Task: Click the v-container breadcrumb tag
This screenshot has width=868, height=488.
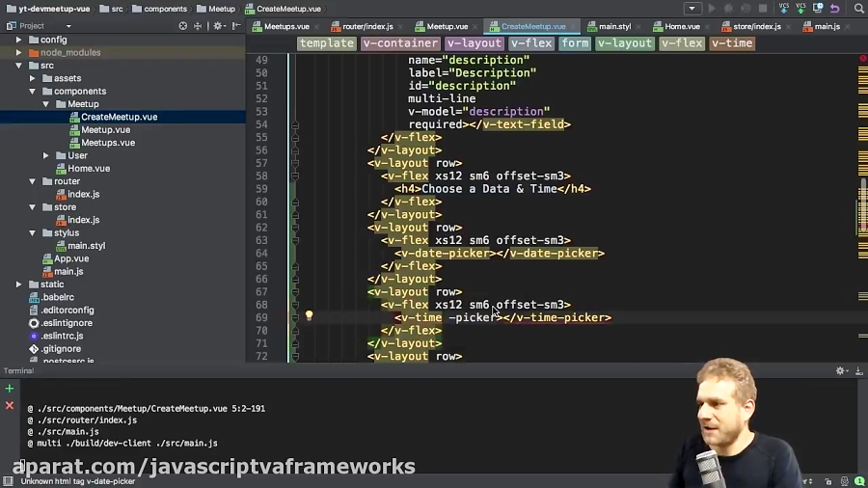Action: coord(400,43)
